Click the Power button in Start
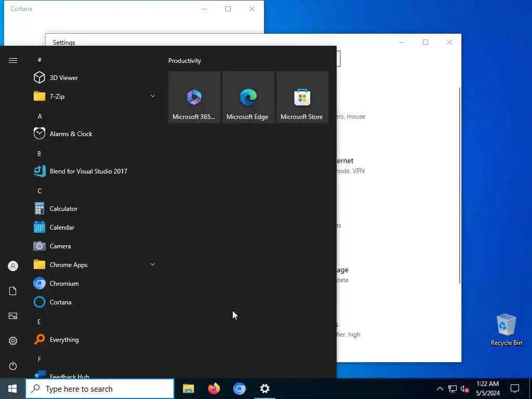The height and width of the screenshot is (399, 532). pyautogui.click(x=13, y=366)
